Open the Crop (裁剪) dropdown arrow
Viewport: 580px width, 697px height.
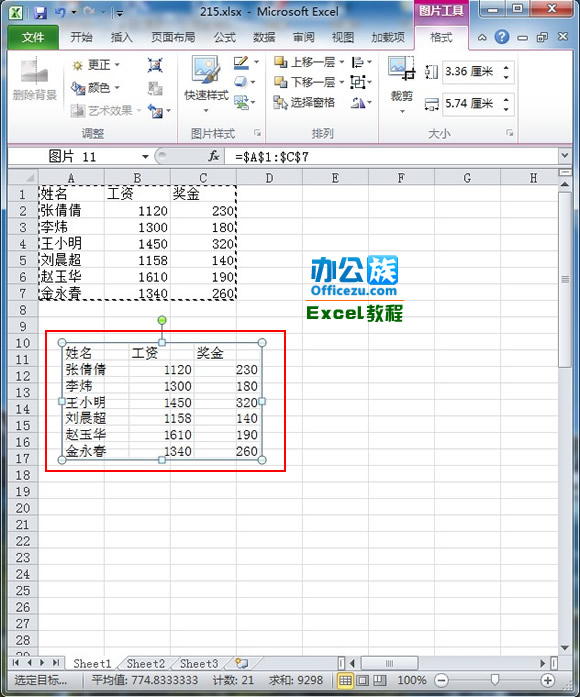[402, 111]
